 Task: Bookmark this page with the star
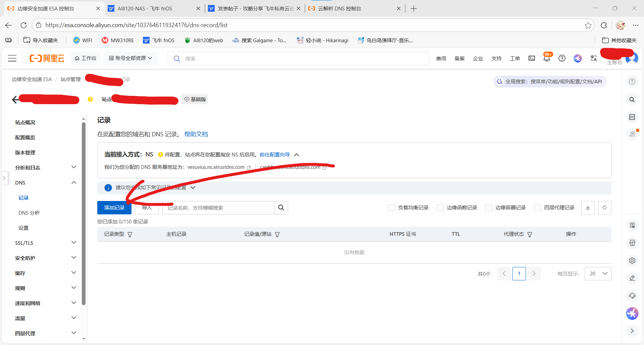click(x=588, y=25)
